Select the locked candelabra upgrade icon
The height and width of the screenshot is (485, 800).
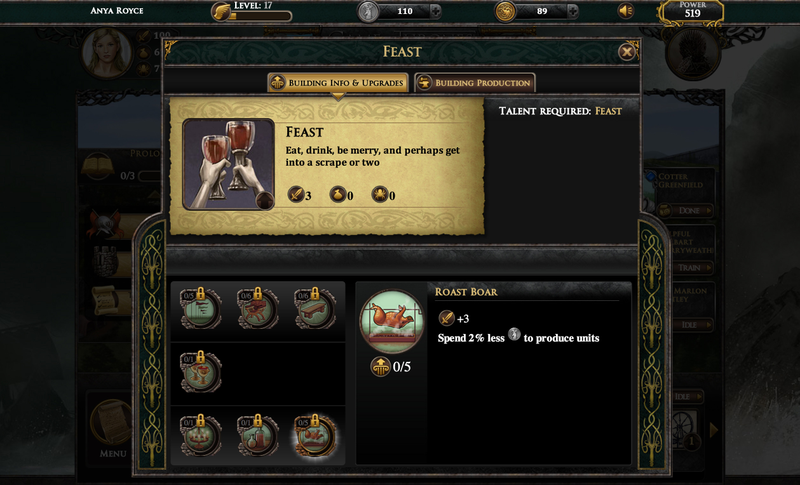(x=201, y=436)
